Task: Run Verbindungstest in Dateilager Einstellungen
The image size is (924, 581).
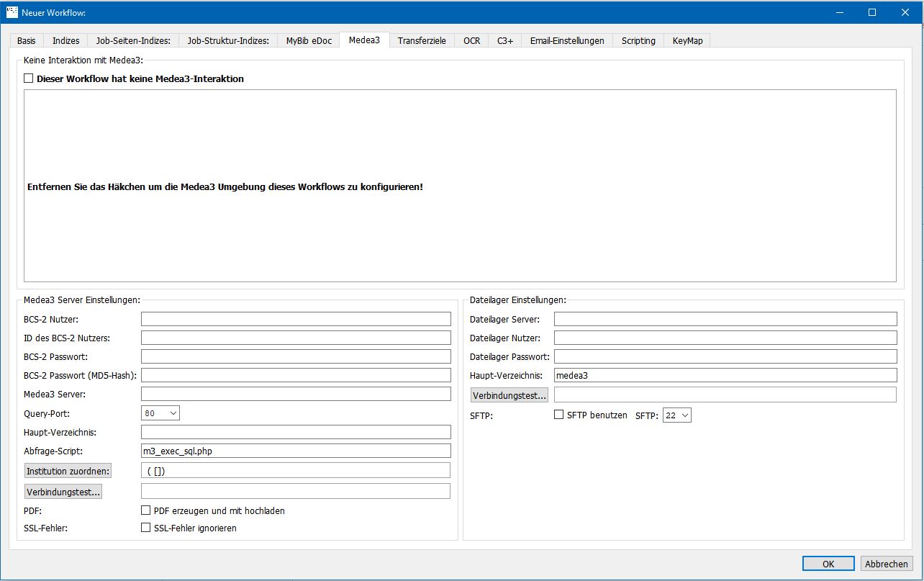Action: click(x=509, y=395)
